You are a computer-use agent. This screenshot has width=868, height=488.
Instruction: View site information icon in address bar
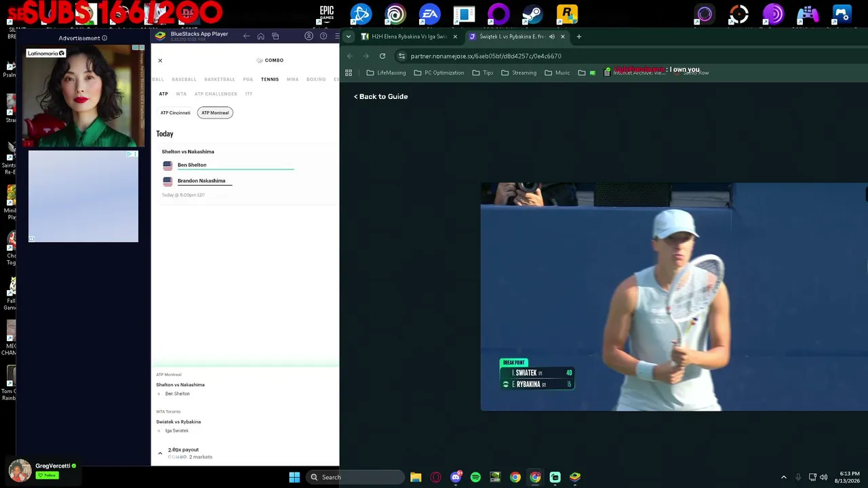(x=401, y=56)
